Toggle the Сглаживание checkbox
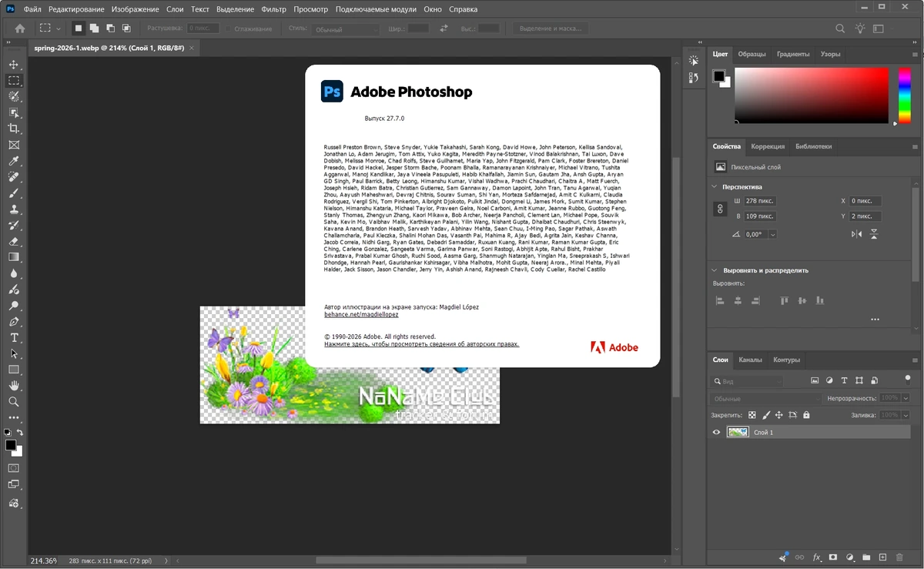Image resolution: width=924 pixels, height=569 pixels. (x=227, y=28)
